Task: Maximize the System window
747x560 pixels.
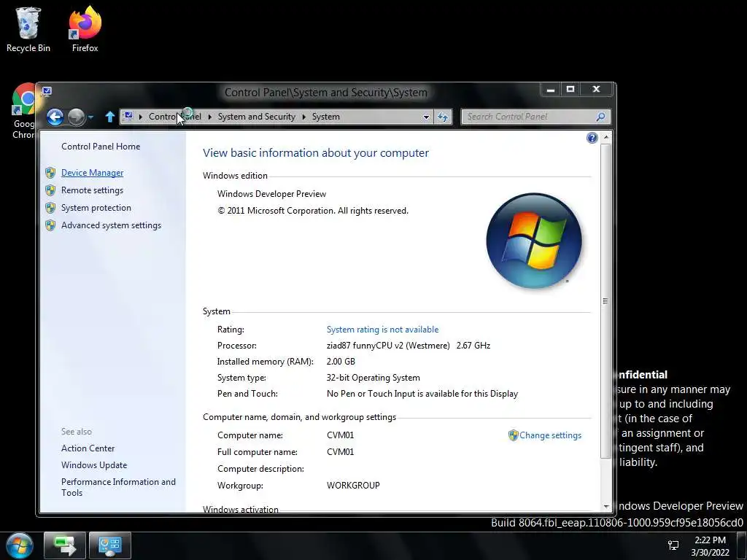Action: click(x=570, y=90)
